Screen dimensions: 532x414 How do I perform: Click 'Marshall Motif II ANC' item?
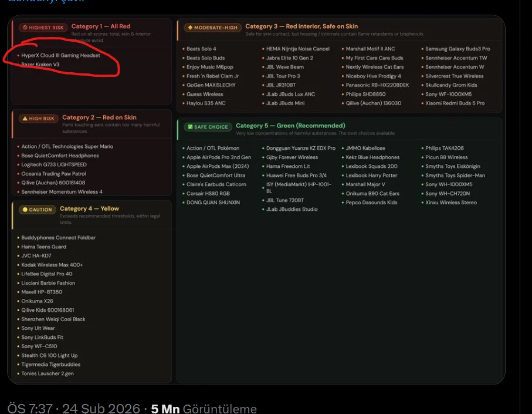click(x=371, y=49)
